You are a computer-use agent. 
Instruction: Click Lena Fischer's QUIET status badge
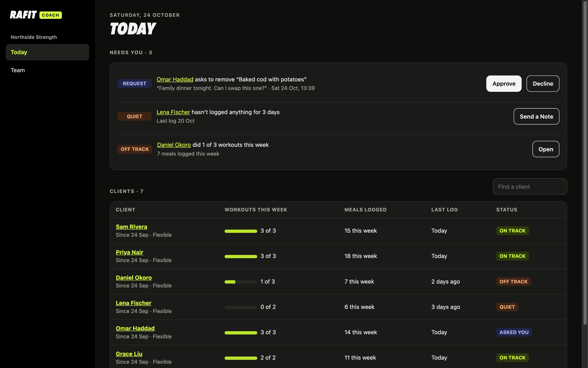pyautogui.click(x=507, y=307)
